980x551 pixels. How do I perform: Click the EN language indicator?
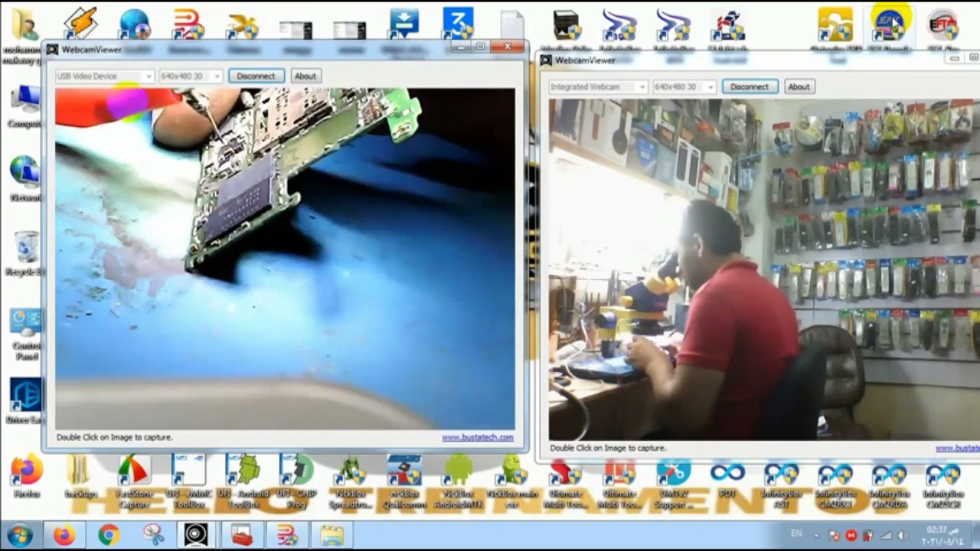point(796,533)
